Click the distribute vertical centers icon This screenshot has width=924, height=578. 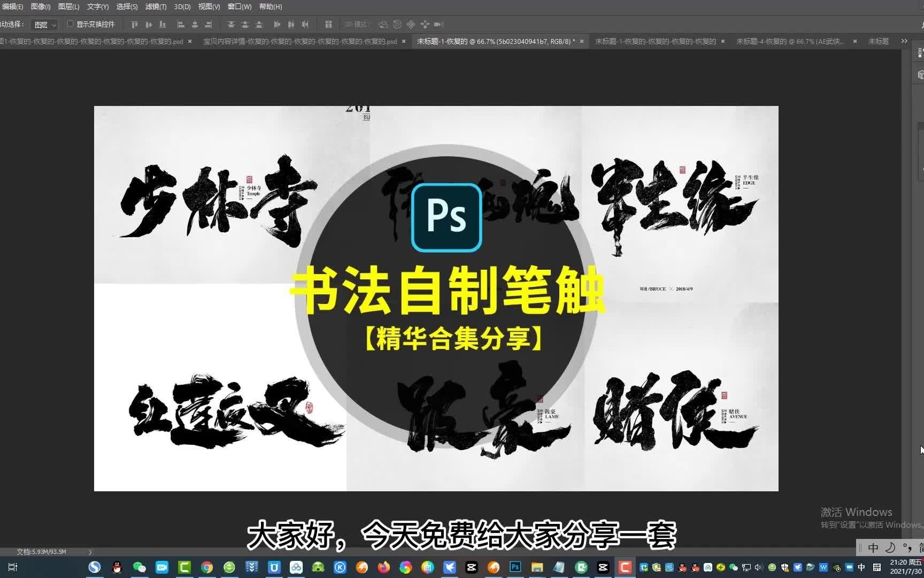(x=245, y=24)
